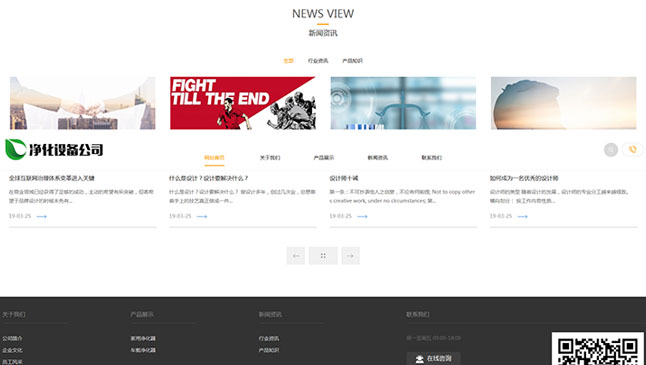Open the 家用净化器 footer link
The image size is (646, 365).
(x=143, y=339)
